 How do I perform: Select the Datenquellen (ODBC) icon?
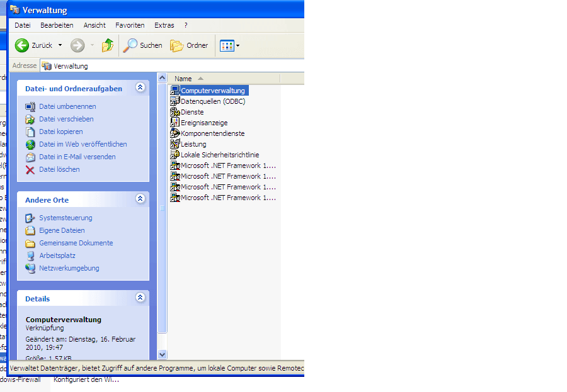coord(175,101)
